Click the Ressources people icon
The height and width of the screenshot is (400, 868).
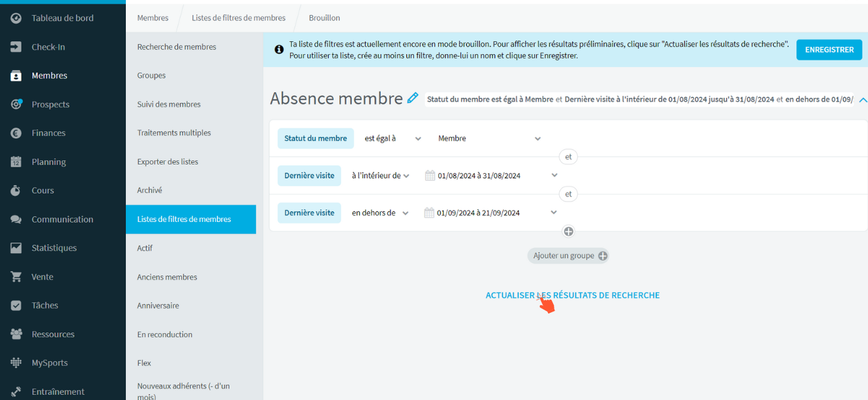point(16,334)
